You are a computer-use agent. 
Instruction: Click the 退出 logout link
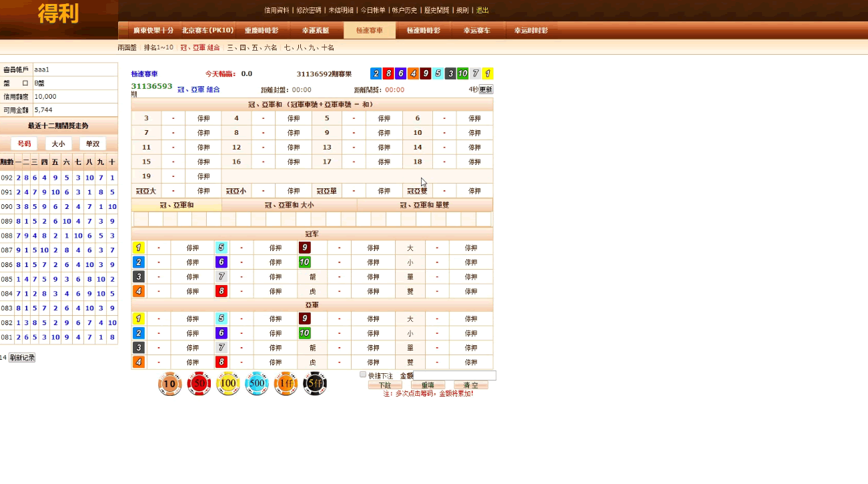482,10
